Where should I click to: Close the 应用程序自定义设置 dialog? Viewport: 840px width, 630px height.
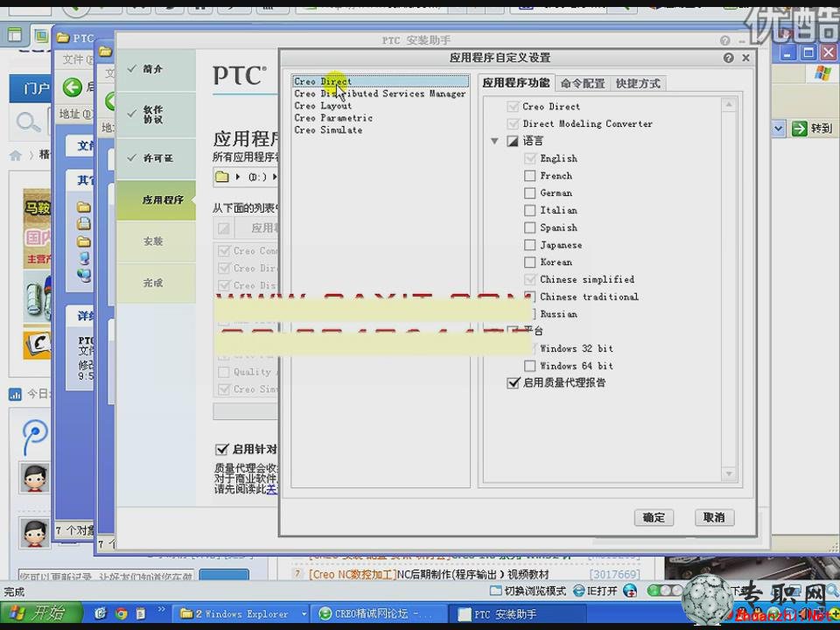click(745, 58)
